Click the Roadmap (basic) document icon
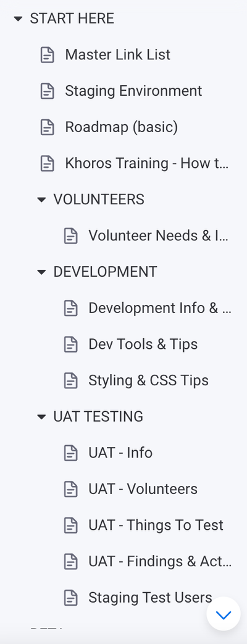The width and height of the screenshot is (247, 644). 48,127
